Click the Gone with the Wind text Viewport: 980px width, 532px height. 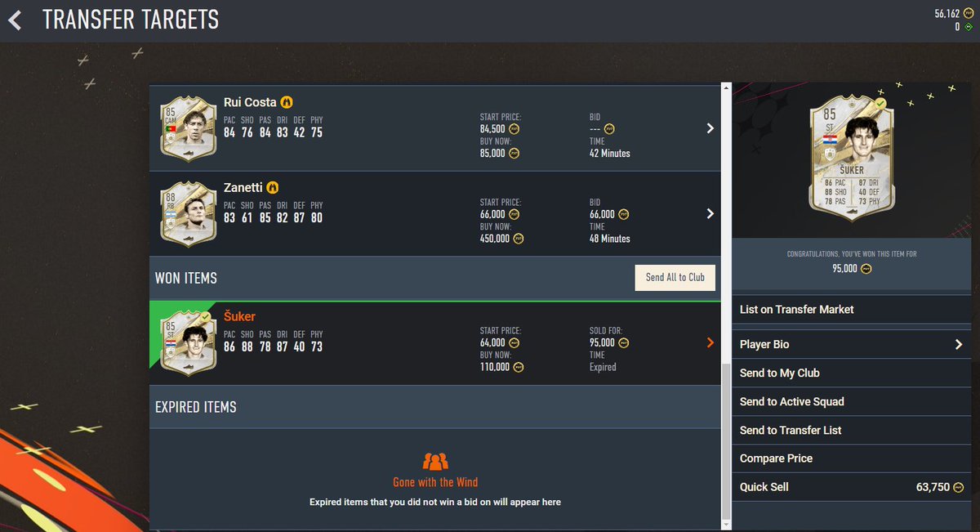(x=435, y=482)
